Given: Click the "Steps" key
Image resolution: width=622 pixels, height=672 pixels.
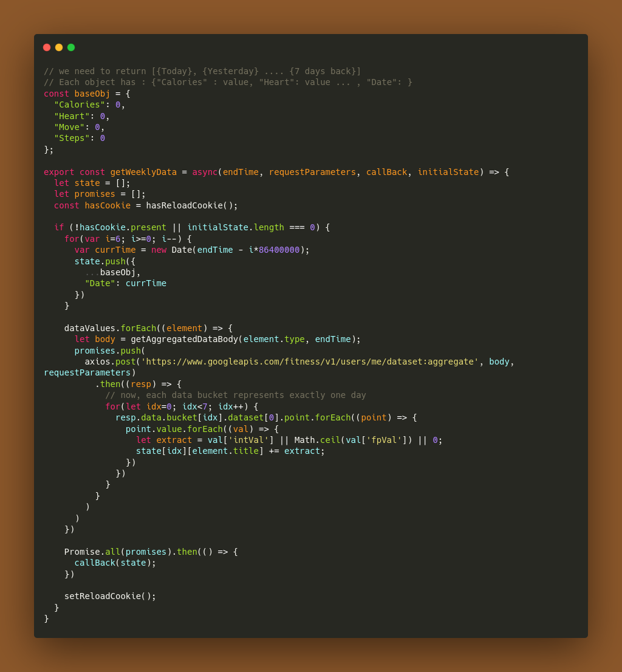Looking at the screenshot, I should click(72, 138).
